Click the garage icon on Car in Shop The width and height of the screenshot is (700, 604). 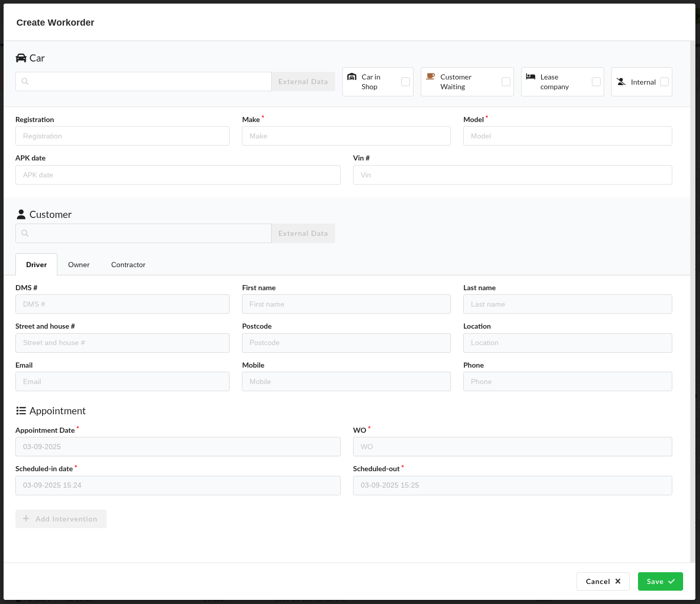click(x=352, y=77)
